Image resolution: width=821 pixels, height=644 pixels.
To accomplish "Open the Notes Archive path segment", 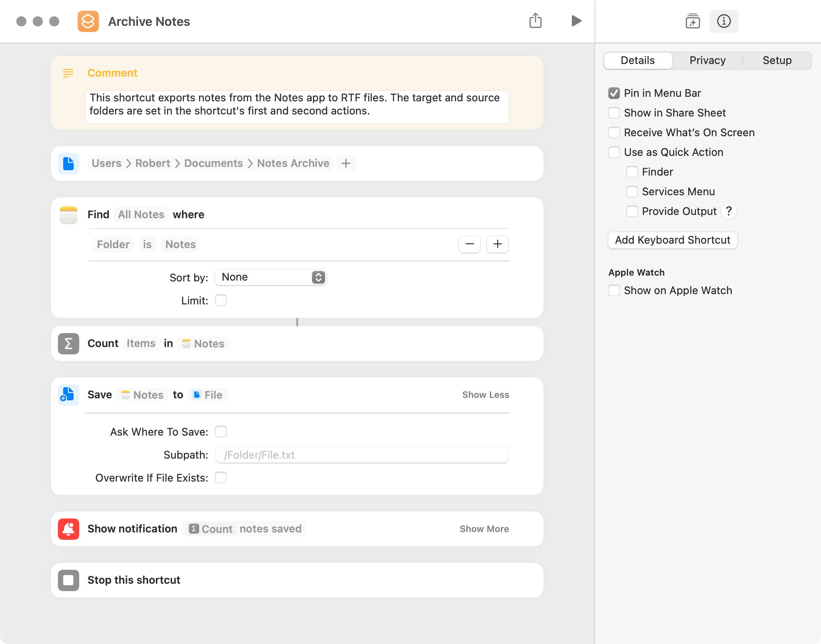I will 293,163.
